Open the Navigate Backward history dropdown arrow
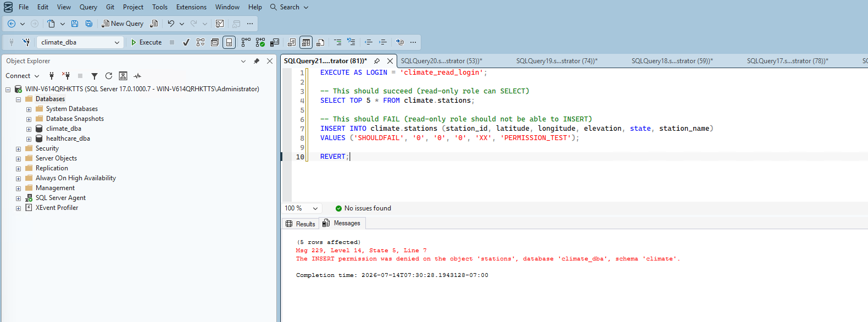Screen dimensions: 868x322 pyautogui.click(x=23, y=24)
